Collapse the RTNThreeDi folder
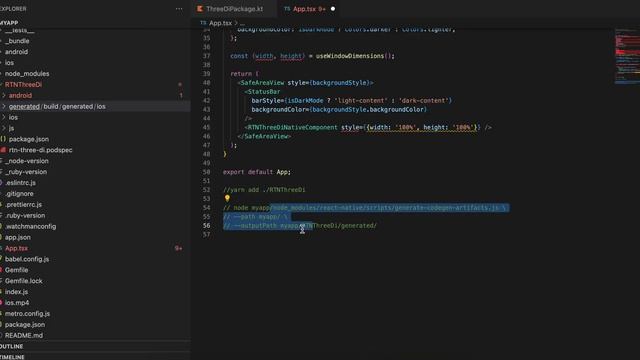640x360 pixels. click(23, 84)
